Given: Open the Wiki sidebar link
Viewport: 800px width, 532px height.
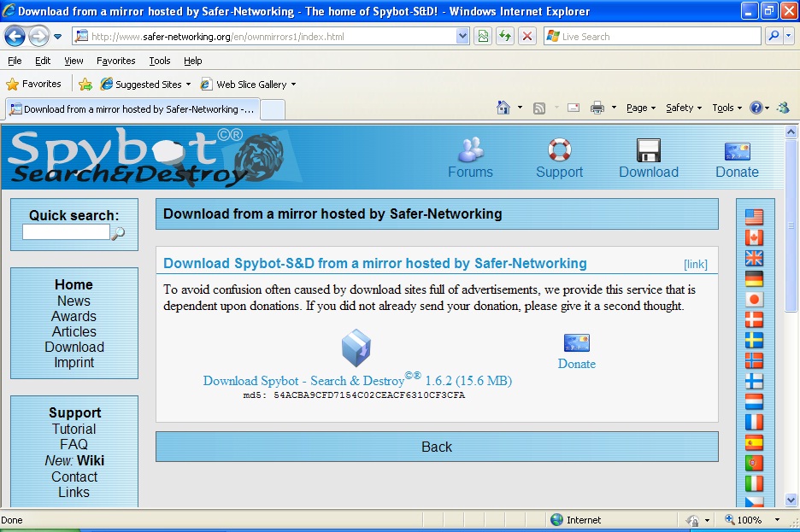Looking at the screenshot, I should coord(91,460).
